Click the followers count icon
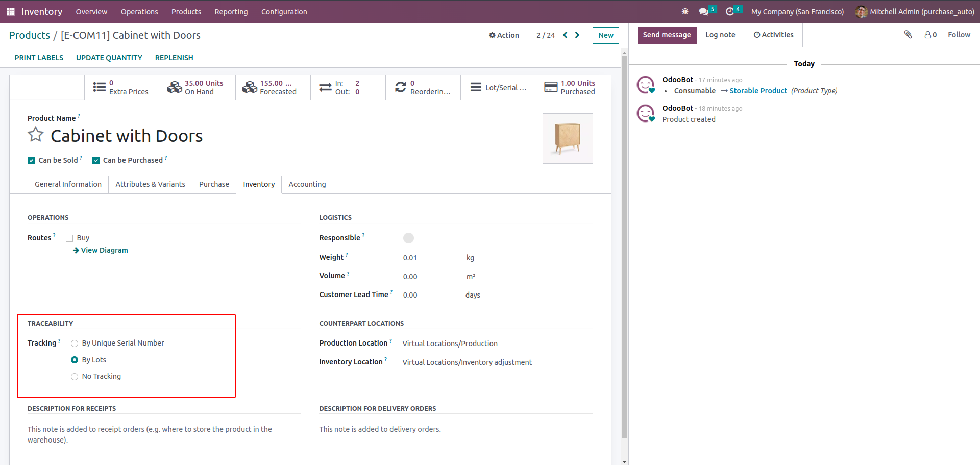Screen dimensions: 980x465 928,35
